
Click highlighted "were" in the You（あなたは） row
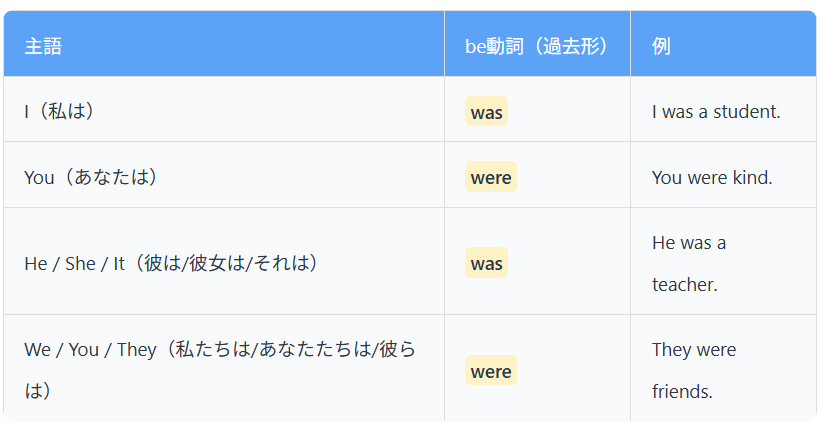[490, 178]
